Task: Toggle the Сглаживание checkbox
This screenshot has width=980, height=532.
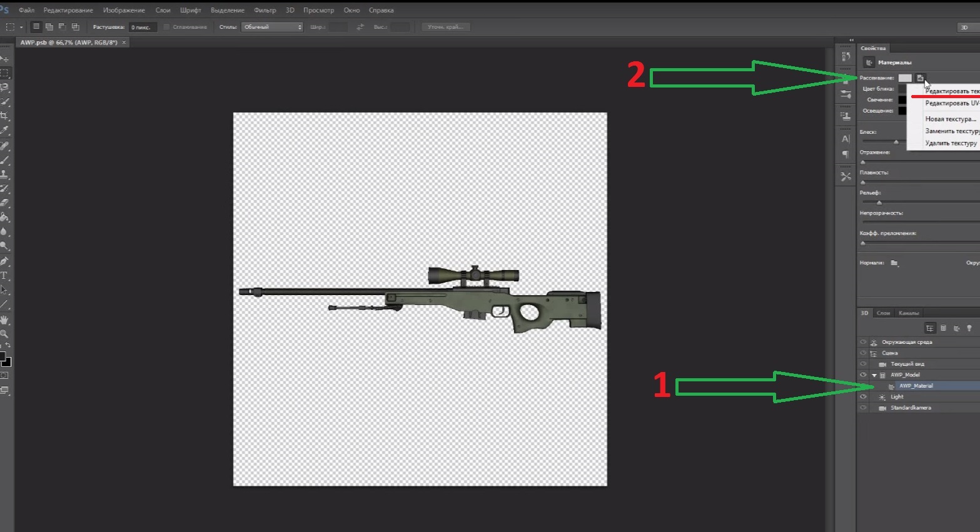Action: [x=166, y=27]
